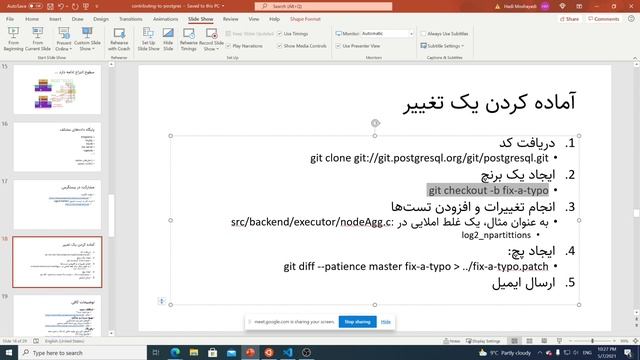Open the file name saved-location dropdown
Viewport: 640px width, 360px height.
coord(223,6)
